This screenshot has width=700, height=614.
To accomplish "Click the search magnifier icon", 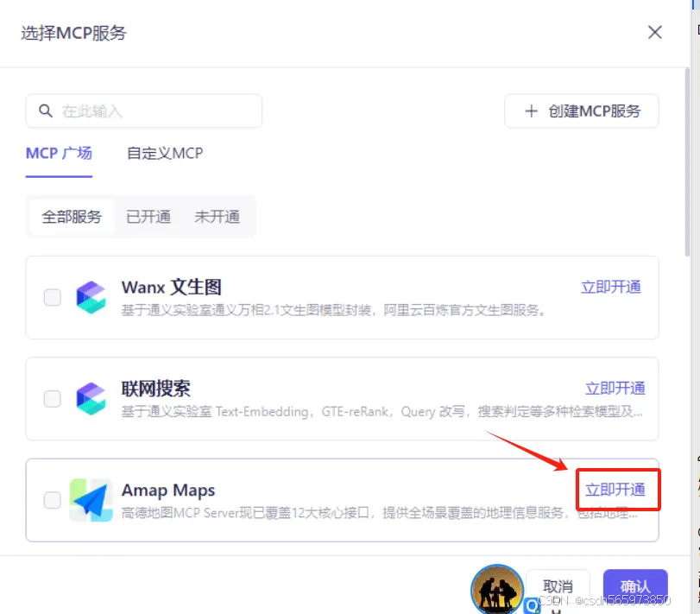I will (47, 111).
